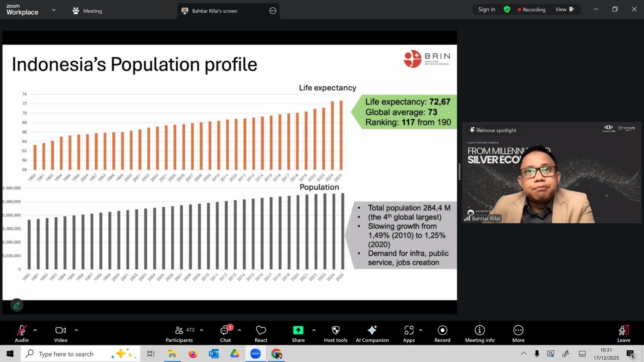Switch to the Meeting tab
644x362 pixels.
pyautogui.click(x=87, y=11)
